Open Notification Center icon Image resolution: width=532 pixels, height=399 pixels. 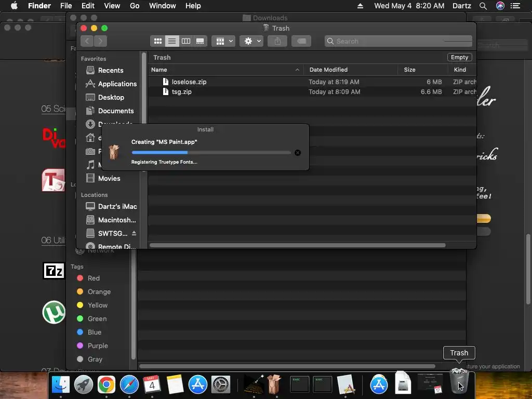pyautogui.click(x=516, y=6)
